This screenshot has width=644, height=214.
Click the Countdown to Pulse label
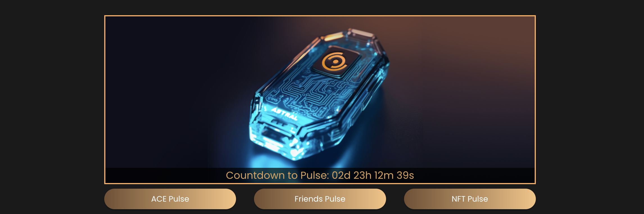click(277, 175)
